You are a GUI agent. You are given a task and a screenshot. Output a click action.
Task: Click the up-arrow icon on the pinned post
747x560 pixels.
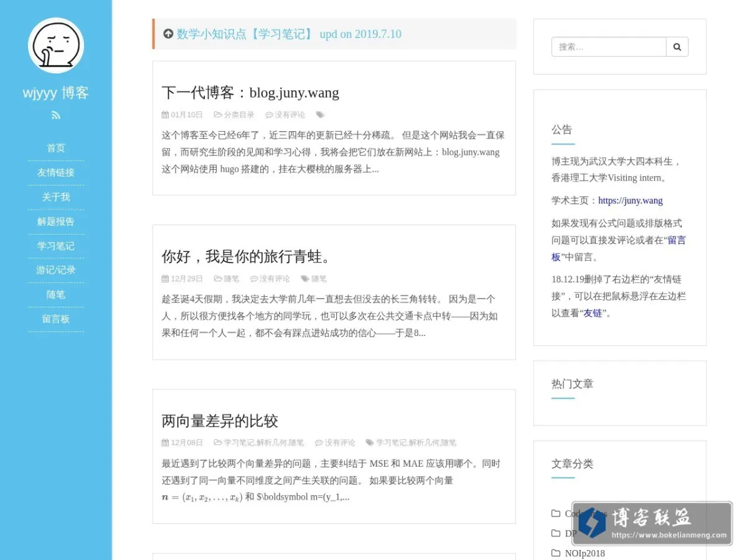pyautogui.click(x=168, y=34)
